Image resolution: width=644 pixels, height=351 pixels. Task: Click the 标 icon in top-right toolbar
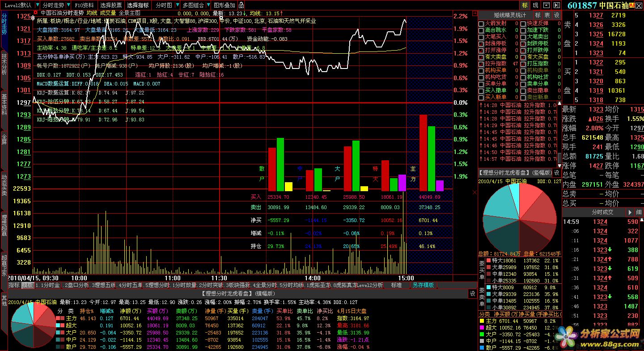tap(525, 5)
